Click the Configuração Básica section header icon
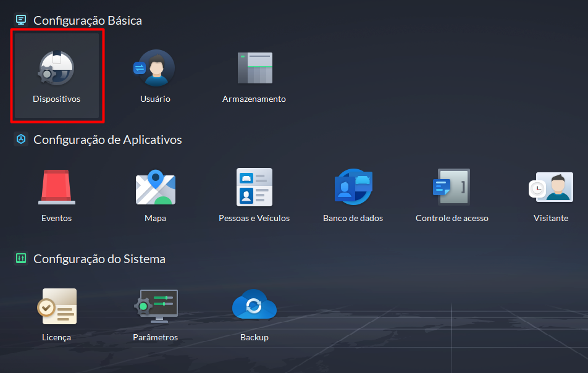 click(x=21, y=20)
